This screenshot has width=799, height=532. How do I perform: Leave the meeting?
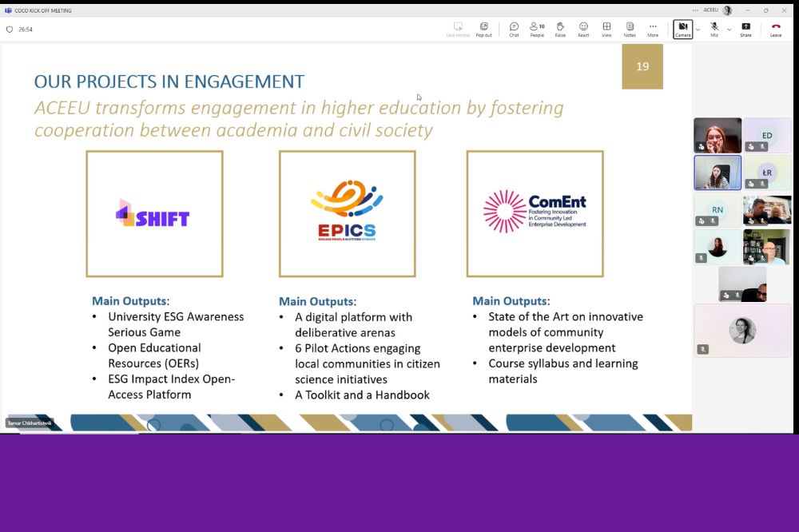(776, 30)
